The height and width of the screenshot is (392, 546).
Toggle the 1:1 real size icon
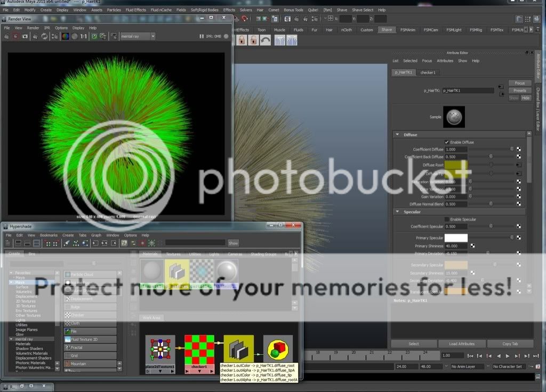click(84, 36)
